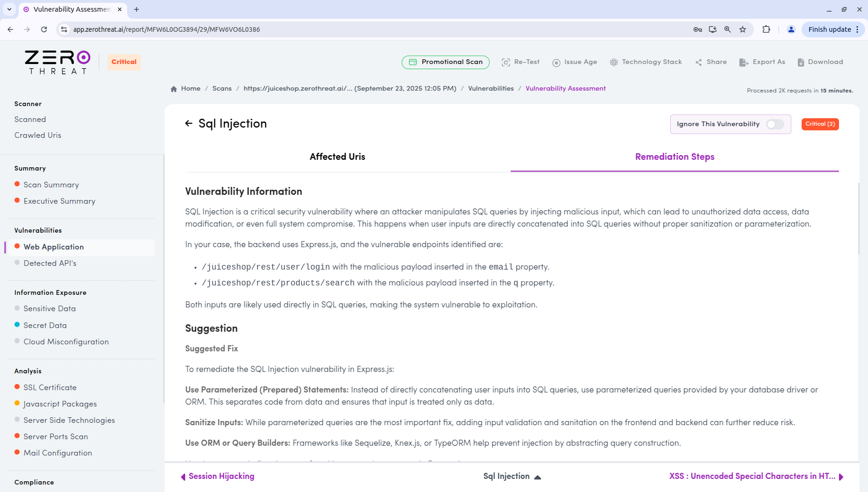868x492 pixels.
Task: Enable the Ignore This Vulnerability switch
Action: [x=774, y=124]
